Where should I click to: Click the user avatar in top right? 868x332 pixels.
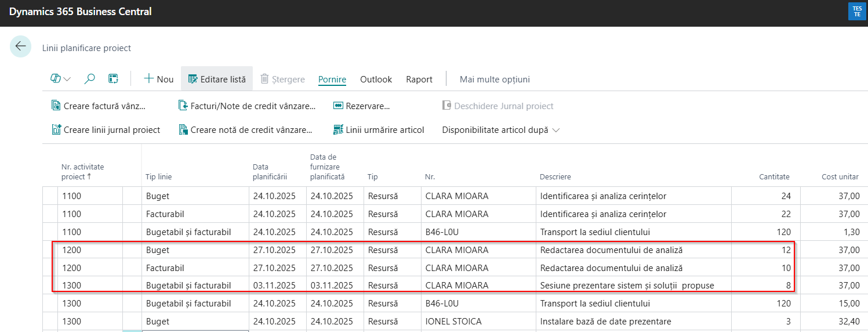click(x=857, y=11)
